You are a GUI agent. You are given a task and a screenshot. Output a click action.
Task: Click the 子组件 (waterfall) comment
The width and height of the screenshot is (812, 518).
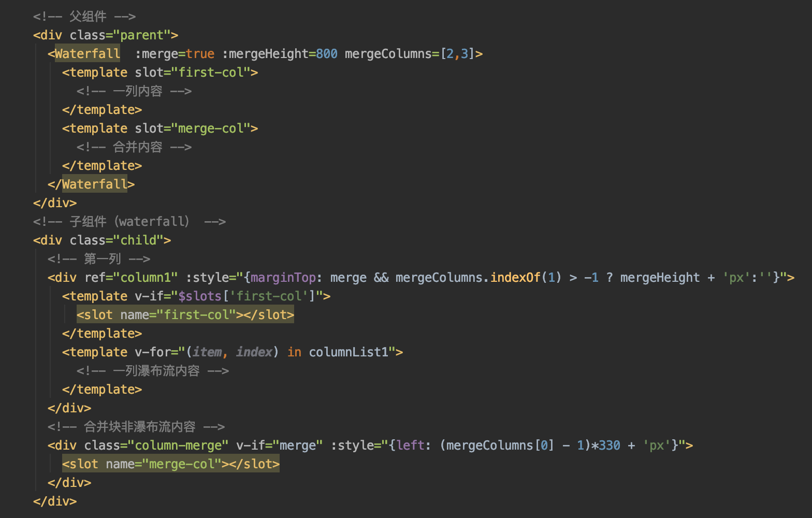pos(129,222)
